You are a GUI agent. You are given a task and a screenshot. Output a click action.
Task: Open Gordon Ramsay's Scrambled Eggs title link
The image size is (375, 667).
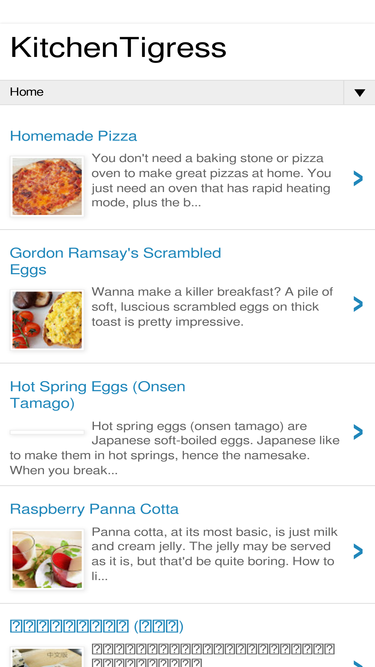pyautogui.click(x=115, y=261)
